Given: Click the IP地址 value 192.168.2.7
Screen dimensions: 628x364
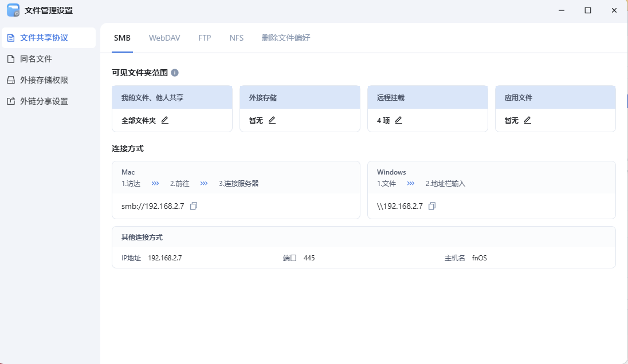Looking at the screenshot, I should point(165,258).
